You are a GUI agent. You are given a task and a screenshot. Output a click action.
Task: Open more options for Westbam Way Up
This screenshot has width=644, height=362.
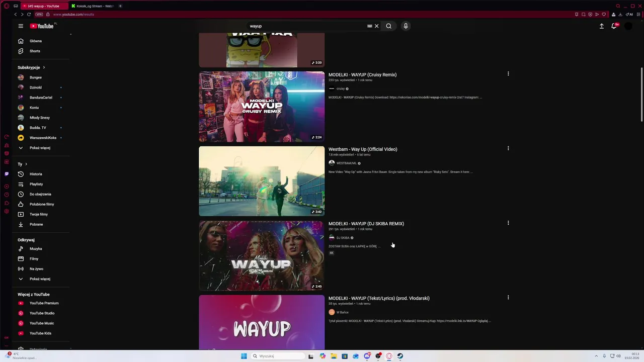pyautogui.click(x=508, y=148)
